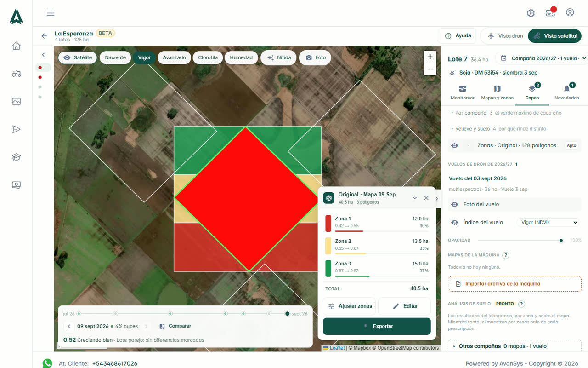Open the image gallery sidebar icon
Image resolution: width=588 pixels, height=368 pixels.
[17, 101]
